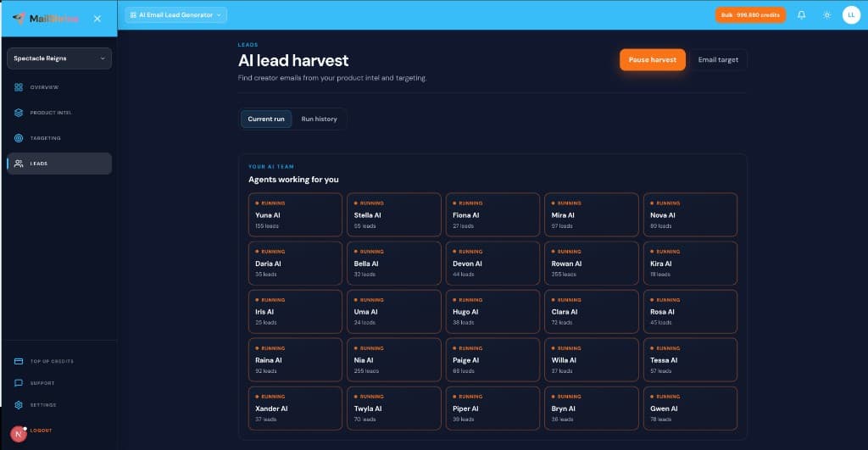Image resolution: width=868 pixels, height=450 pixels.
Task: Open the Overview menu item
Action: pyautogui.click(x=59, y=87)
